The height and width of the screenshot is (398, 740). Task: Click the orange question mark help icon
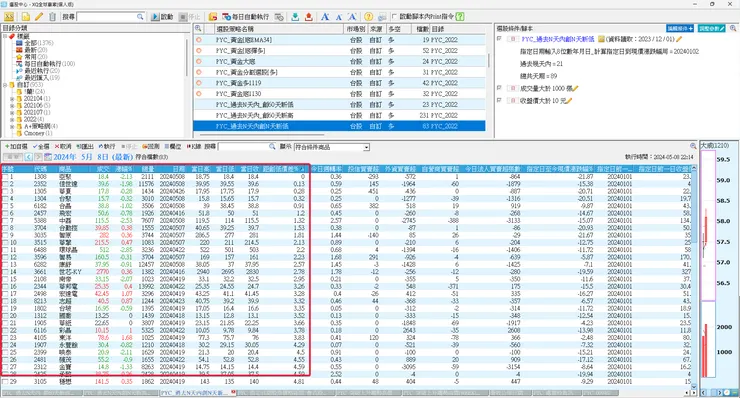click(369, 17)
